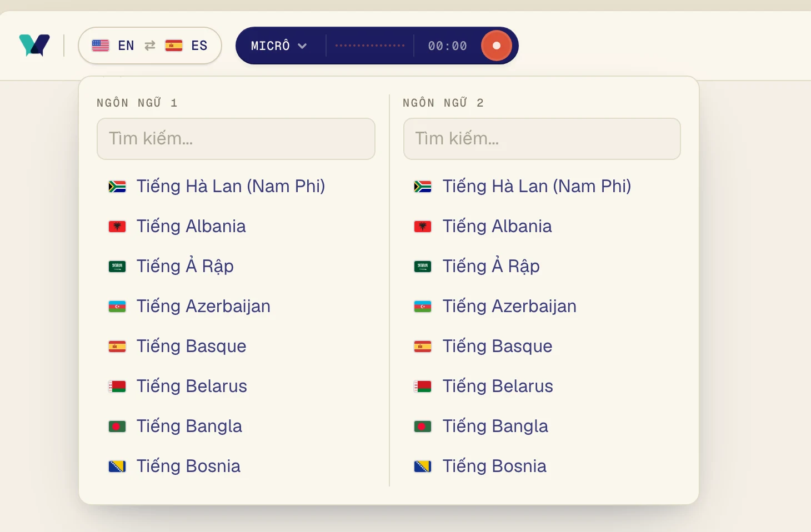
Task: Click the app logo icon
Action: tap(34, 46)
